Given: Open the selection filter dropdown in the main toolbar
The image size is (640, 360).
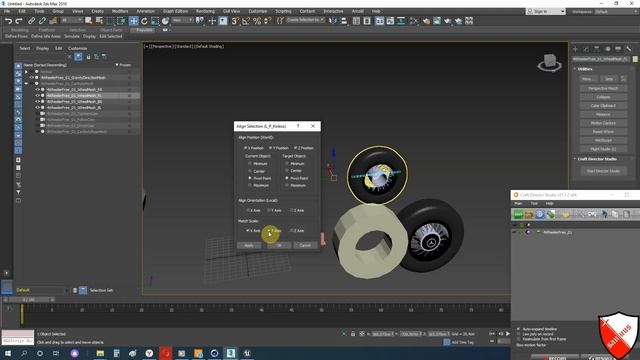Looking at the screenshot, I should pos(72,20).
